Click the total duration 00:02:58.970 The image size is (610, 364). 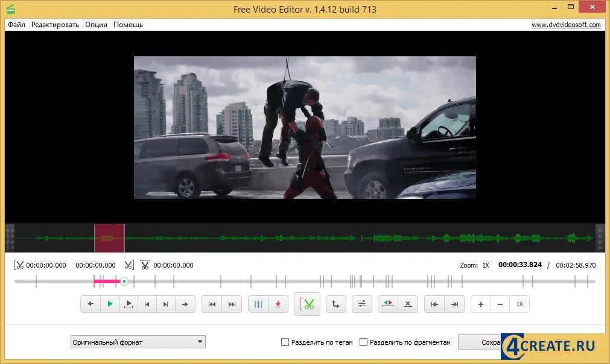click(x=576, y=265)
